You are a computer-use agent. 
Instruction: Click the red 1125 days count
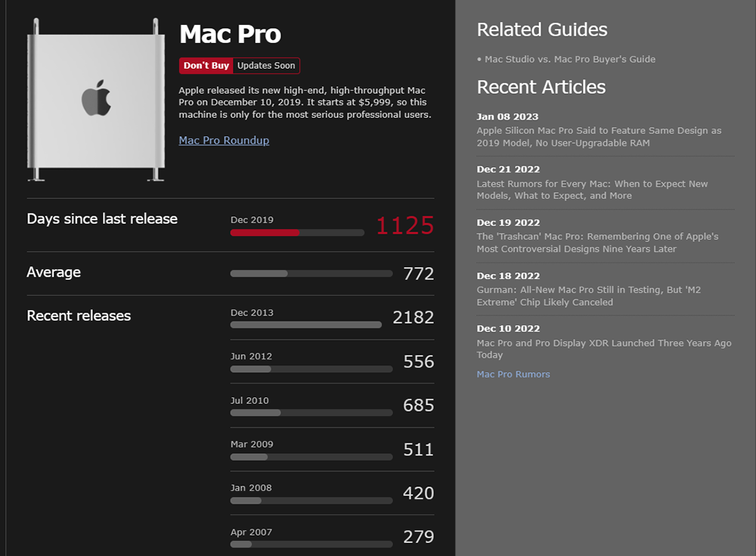pyautogui.click(x=405, y=226)
